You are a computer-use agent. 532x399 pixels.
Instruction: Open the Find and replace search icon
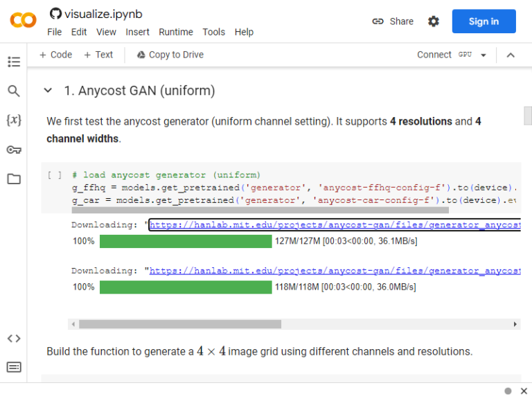[x=14, y=91]
